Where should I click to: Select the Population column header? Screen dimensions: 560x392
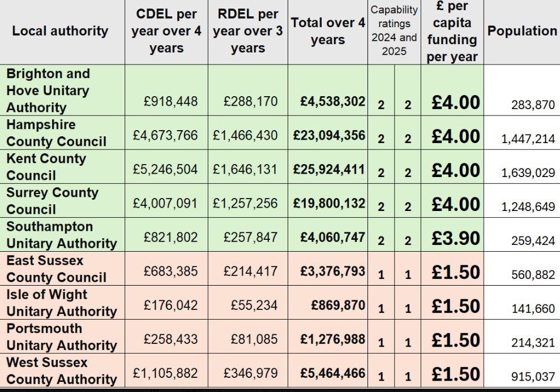click(522, 31)
